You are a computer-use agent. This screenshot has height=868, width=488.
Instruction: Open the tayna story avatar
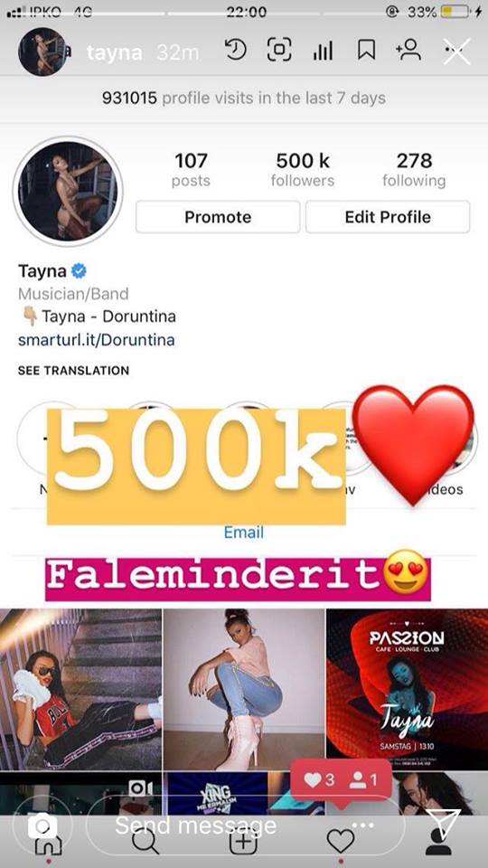pyautogui.click(x=43, y=52)
